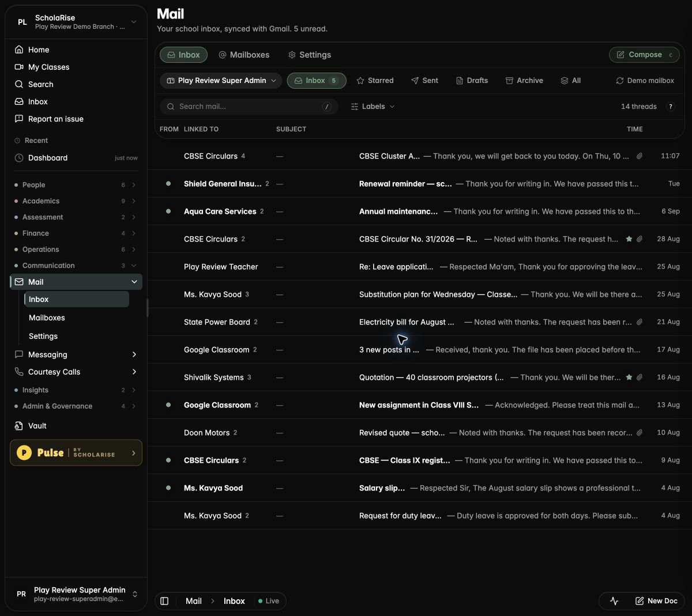Image resolution: width=692 pixels, height=616 pixels.
Task: Open the recent Dashboard entry
Action: pos(76,158)
